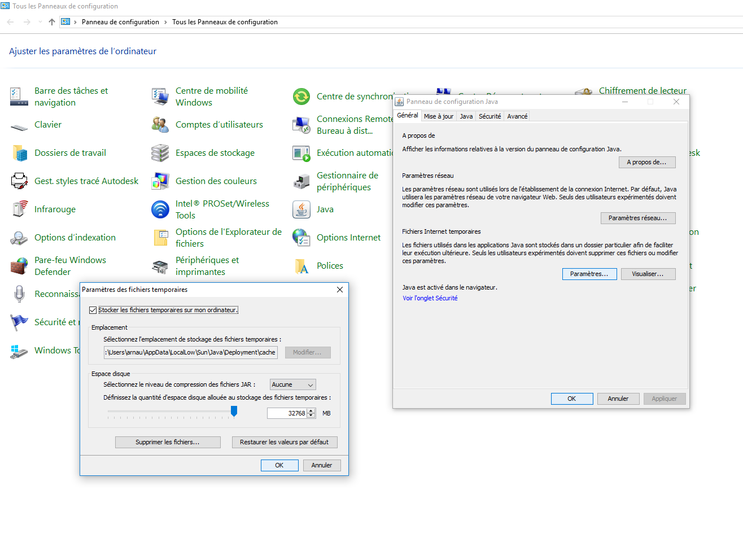
Task: Open Gest. styles tracé Autodesk printer icon
Action: coord(19,181)
